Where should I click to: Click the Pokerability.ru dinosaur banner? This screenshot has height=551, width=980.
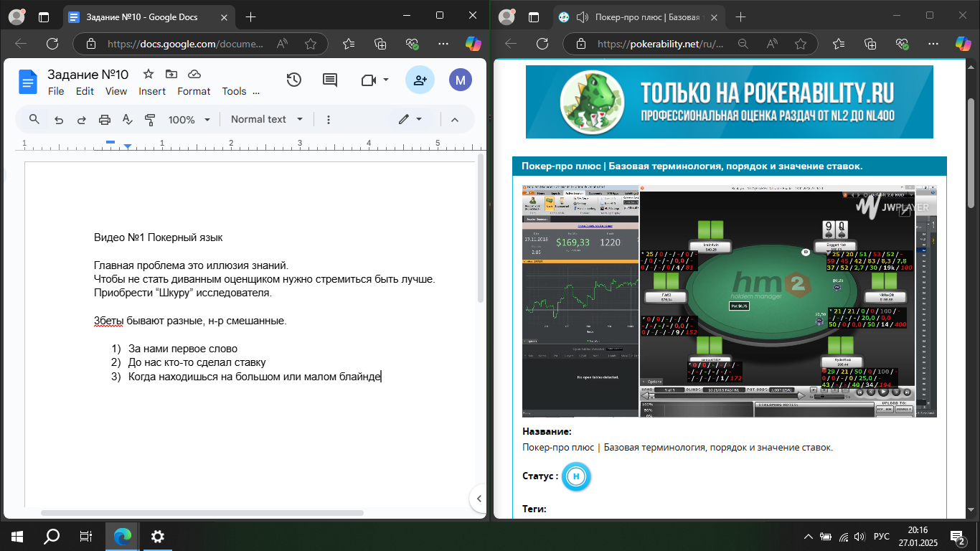[x=729, y=102]
